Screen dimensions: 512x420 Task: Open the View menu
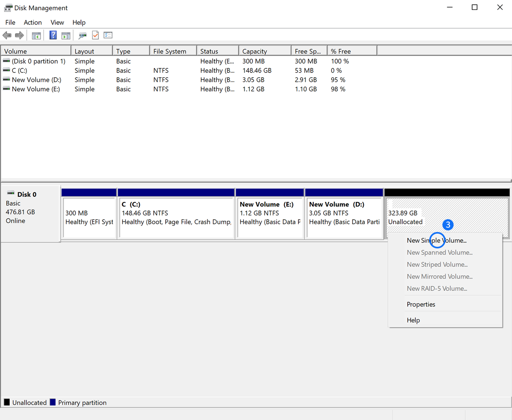pyautogui.click(x=57, y=22)
